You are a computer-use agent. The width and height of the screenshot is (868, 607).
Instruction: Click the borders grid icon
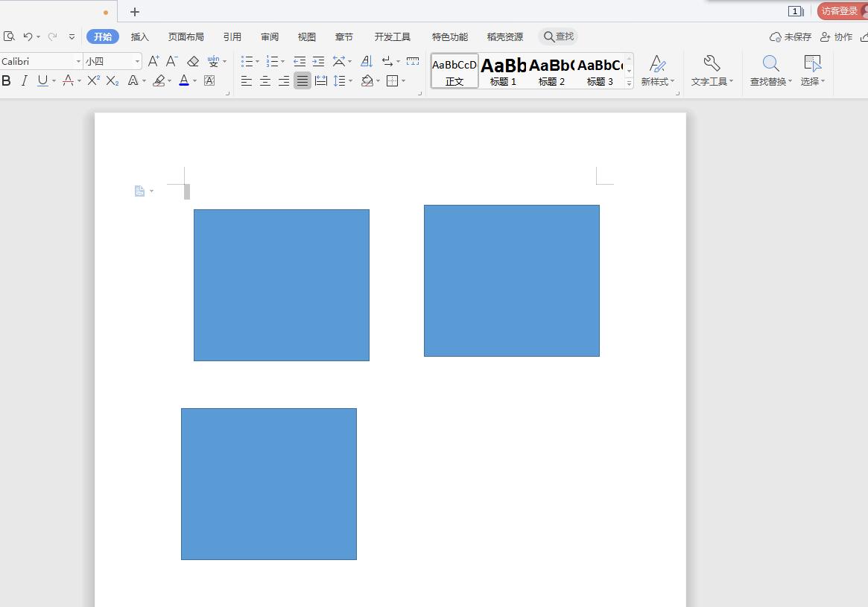click(392, 80)
